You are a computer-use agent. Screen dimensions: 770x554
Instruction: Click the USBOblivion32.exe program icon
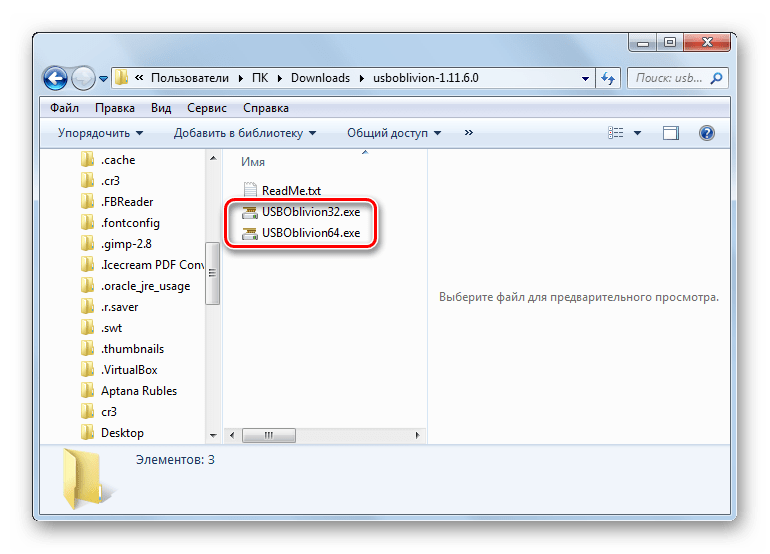pyautogui.click(x=250, y=212)
